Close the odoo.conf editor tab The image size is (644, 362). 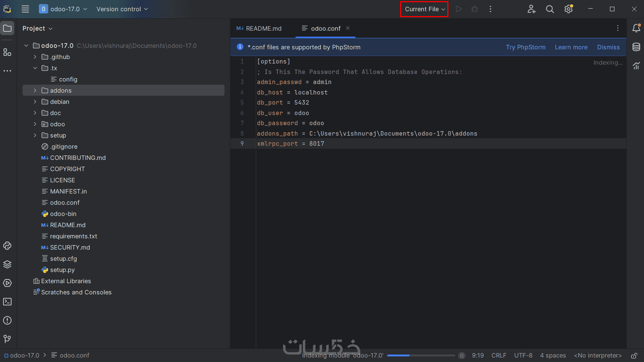pyautogui.click(x=348, y=28)
